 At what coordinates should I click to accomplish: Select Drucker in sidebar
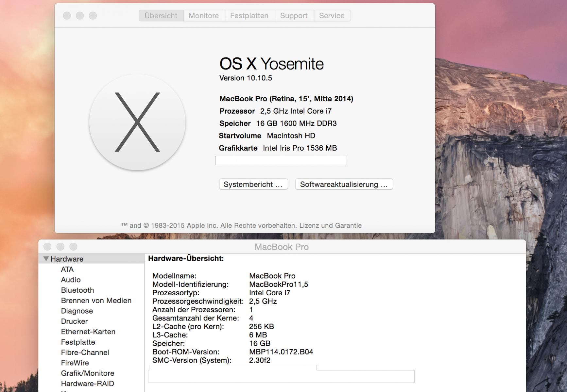[74, 321]
